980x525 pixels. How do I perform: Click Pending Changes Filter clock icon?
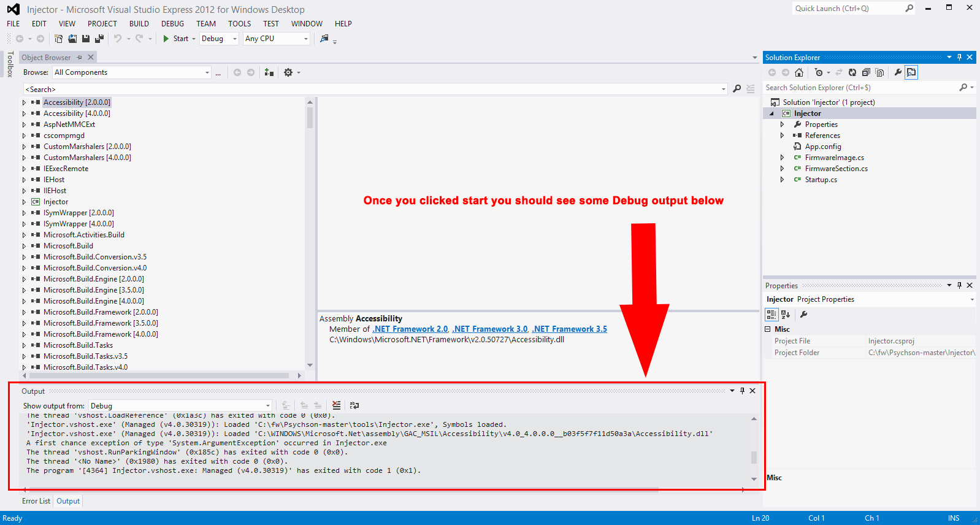(819, 72)
